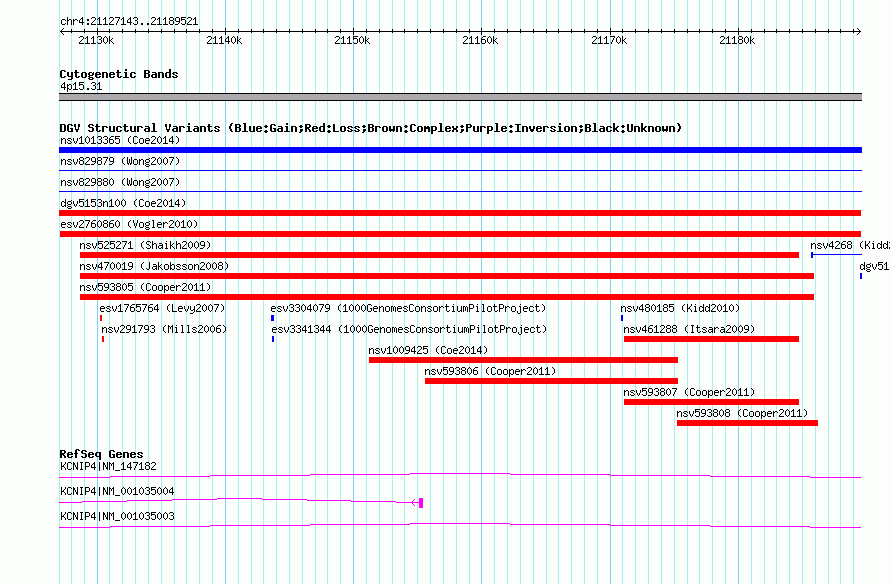
Task: Click the 21130k ruler tick label
Action: tap(96, 40)
